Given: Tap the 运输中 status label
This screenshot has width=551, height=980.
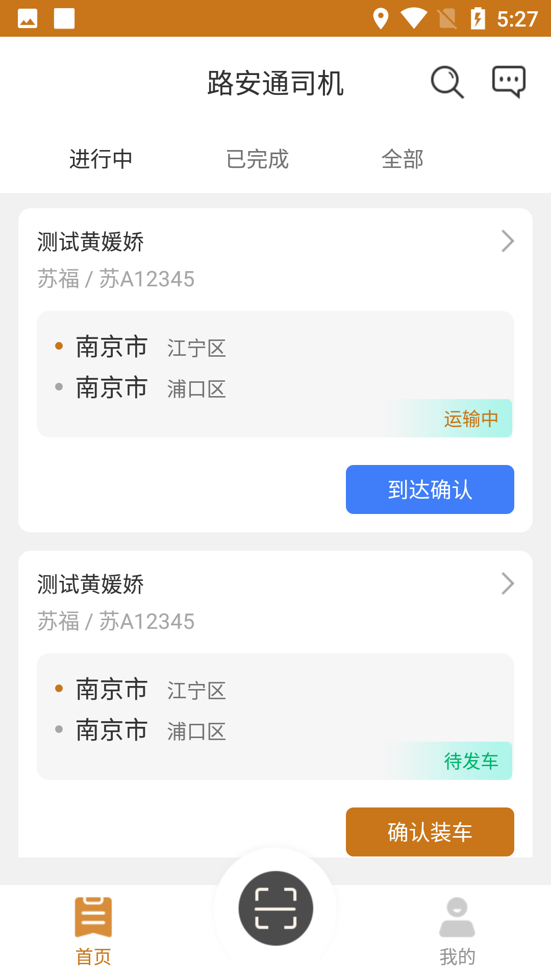Looking at the screenshot, I should coord(470,419).
